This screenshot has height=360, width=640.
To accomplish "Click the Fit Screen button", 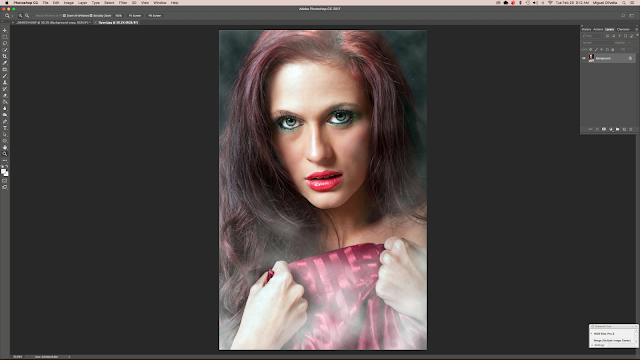I will click(135, 16).
